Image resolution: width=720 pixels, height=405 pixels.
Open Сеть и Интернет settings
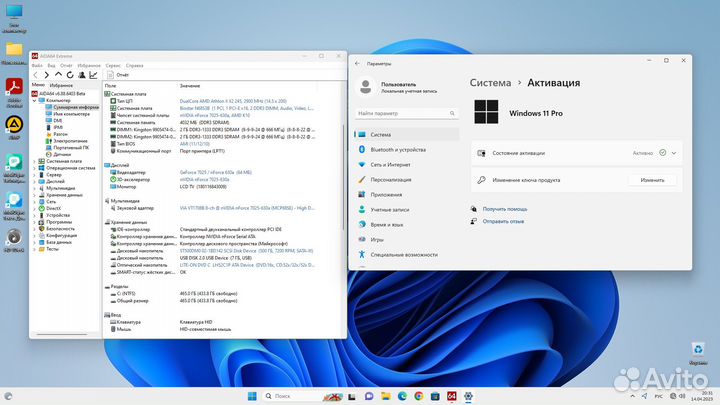click(x=406, y=164)
